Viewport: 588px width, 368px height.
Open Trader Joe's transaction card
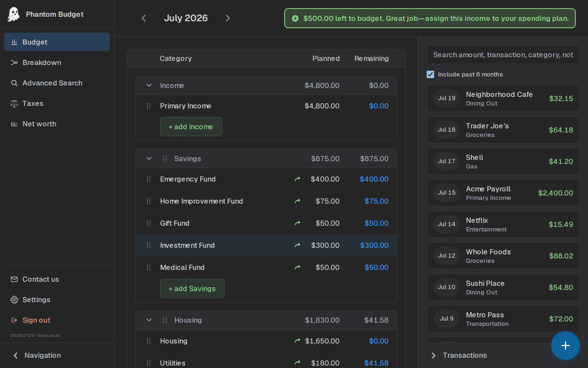pyautogui.click(x=503, y=130)
